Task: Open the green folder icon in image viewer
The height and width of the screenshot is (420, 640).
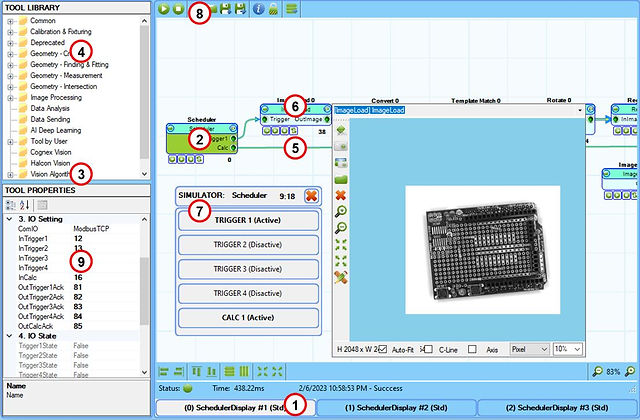Action: pyautogui.click(x=341, y=179)
